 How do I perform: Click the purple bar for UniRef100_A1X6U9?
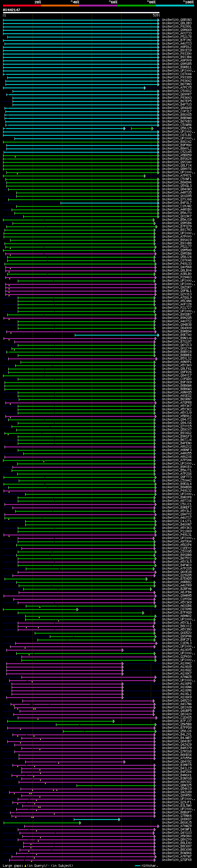point(65,667)
